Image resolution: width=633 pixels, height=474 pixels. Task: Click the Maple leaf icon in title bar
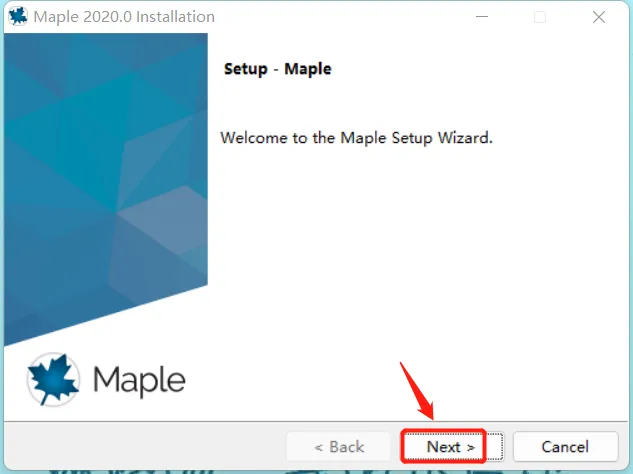[x=18, y=17]
